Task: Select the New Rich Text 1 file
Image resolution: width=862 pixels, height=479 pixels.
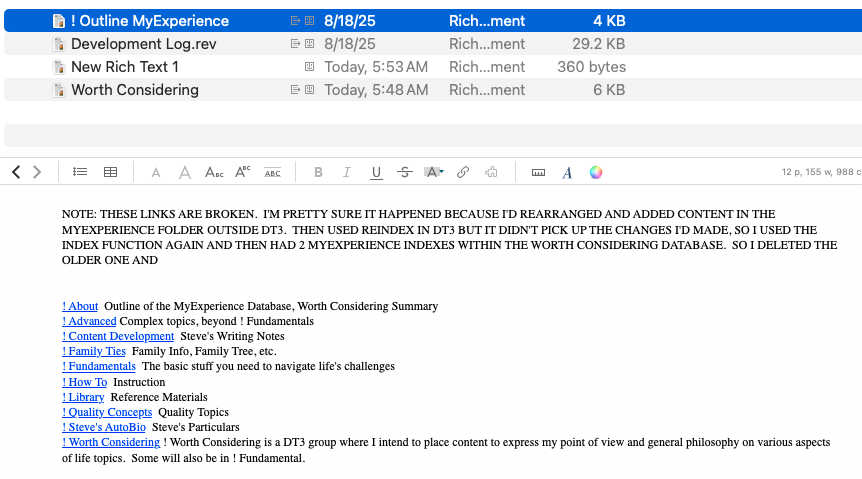Action: (x=124, y=67)
